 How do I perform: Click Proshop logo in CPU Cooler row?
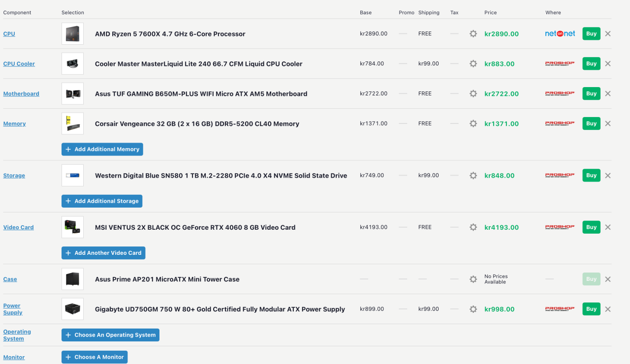pos(560,63)
